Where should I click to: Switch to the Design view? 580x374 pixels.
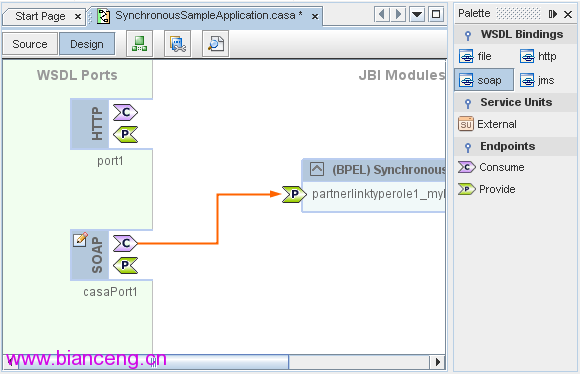click(x=87, y=44)
